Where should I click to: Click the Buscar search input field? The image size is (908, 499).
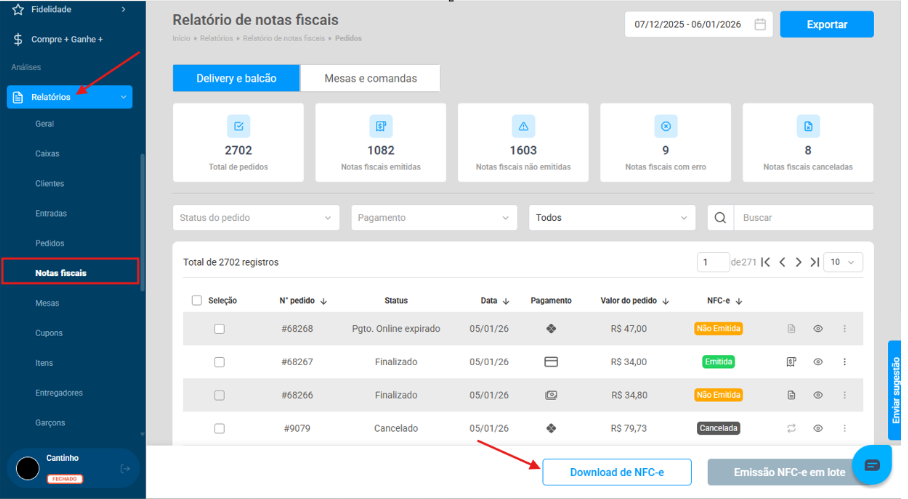803,217
